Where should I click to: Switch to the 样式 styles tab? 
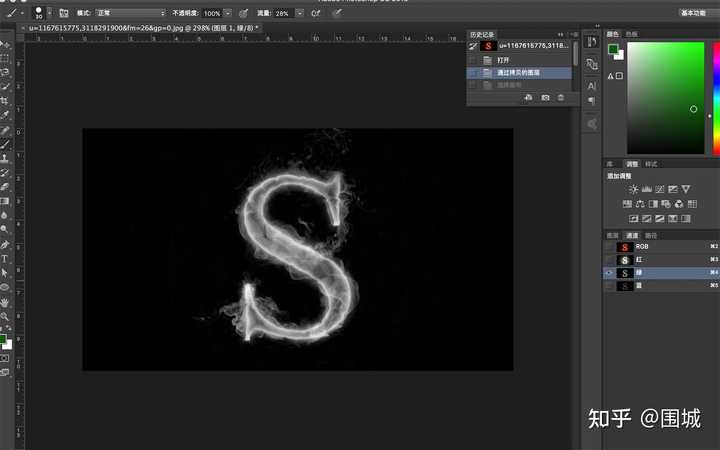point(651,164)
